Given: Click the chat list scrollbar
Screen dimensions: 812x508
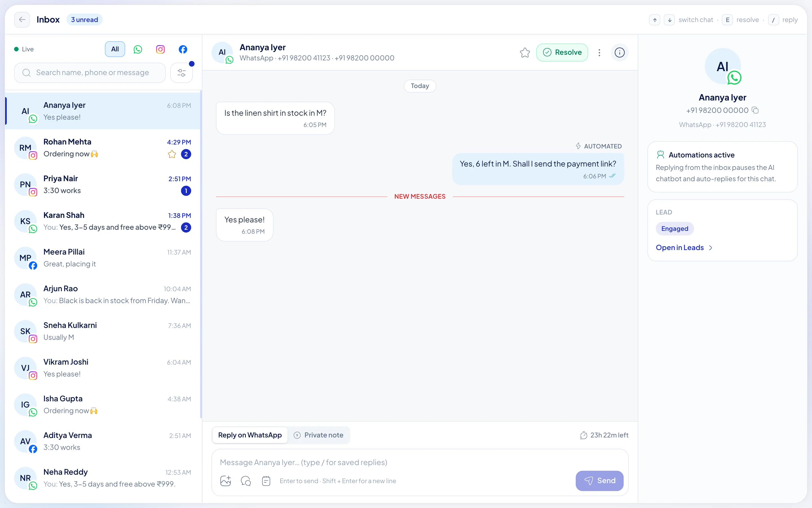Looking at the screenshot, I should (201, 255).
